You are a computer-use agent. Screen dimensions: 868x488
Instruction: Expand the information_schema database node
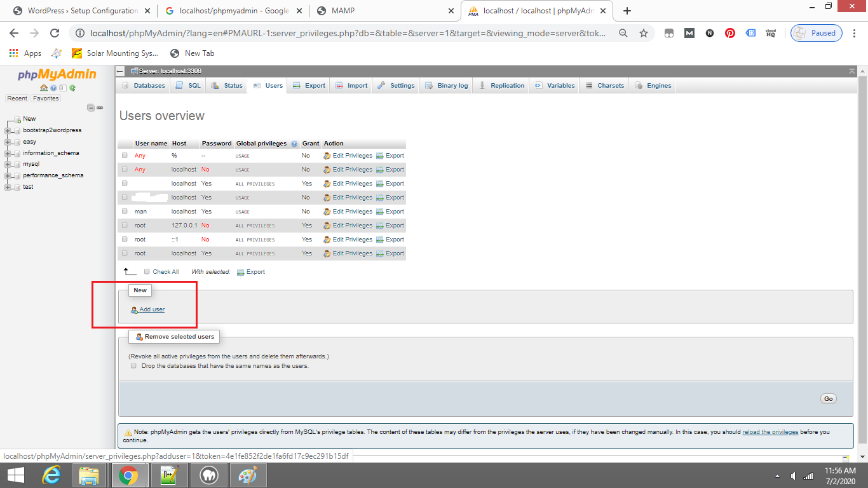click(x=8, y=153)
